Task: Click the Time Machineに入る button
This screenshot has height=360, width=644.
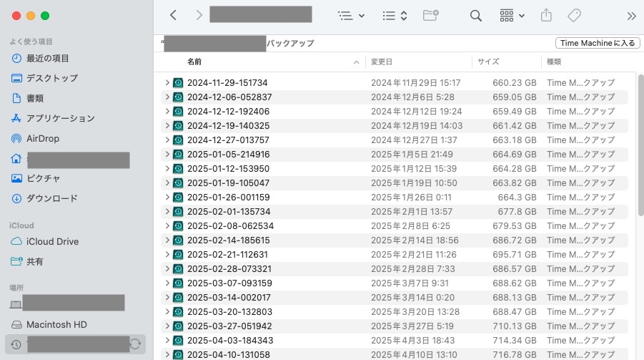Action: [x=597, y=43]
